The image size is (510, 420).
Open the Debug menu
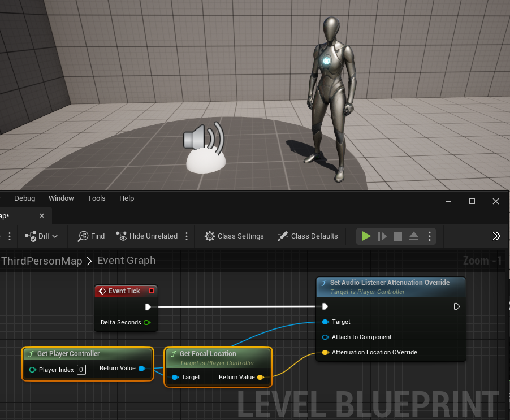pos(24,198)
